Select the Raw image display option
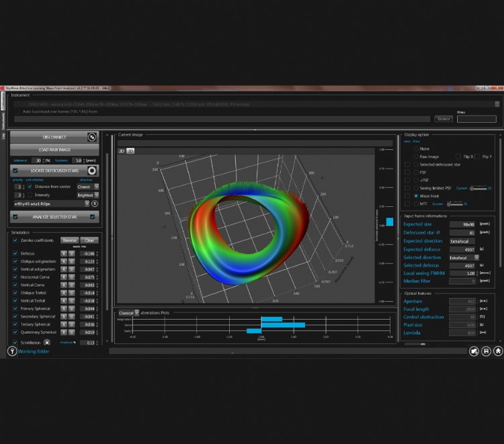This screenshot has width=504, height=444. [416, 157]
